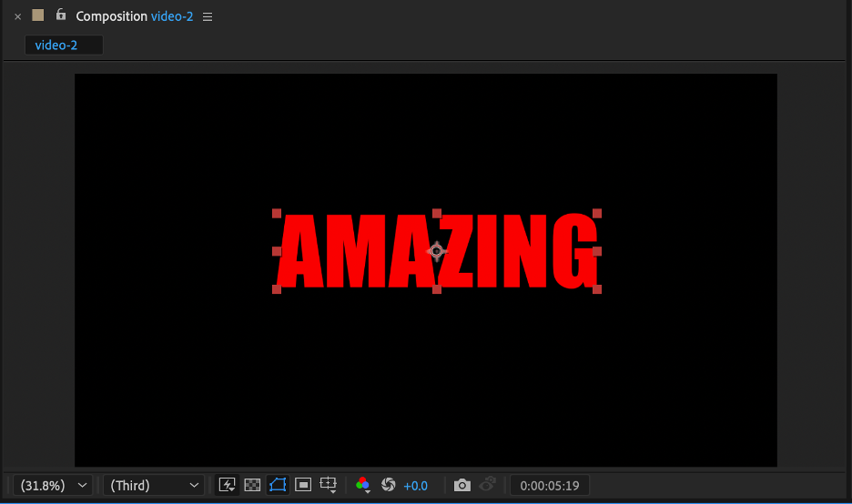Viewport: 852px width, 504px height.
Task: Toggle mask and shape path visibility
Action: [x=279, y=486]
